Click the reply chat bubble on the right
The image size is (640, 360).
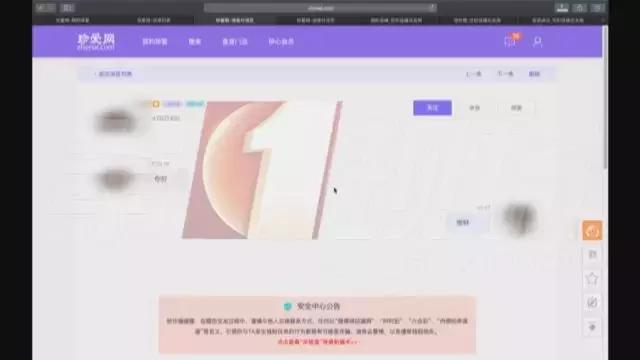pyautogui.click(x=468, y=222)
